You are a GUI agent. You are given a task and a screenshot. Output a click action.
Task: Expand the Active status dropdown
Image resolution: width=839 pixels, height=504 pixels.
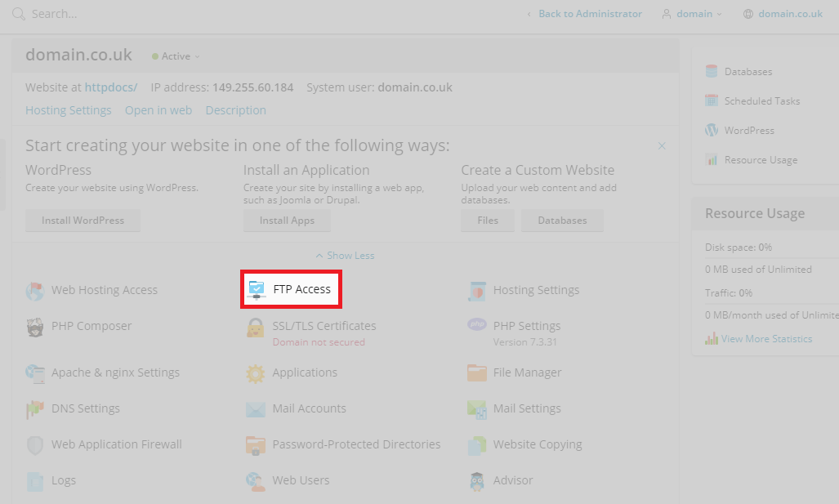[175, 56]
